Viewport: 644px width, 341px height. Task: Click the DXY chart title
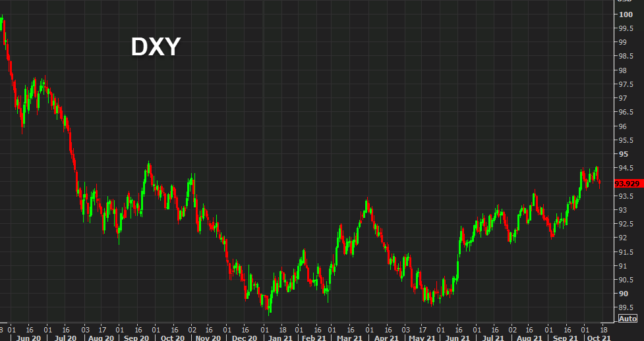coord(156,47)
